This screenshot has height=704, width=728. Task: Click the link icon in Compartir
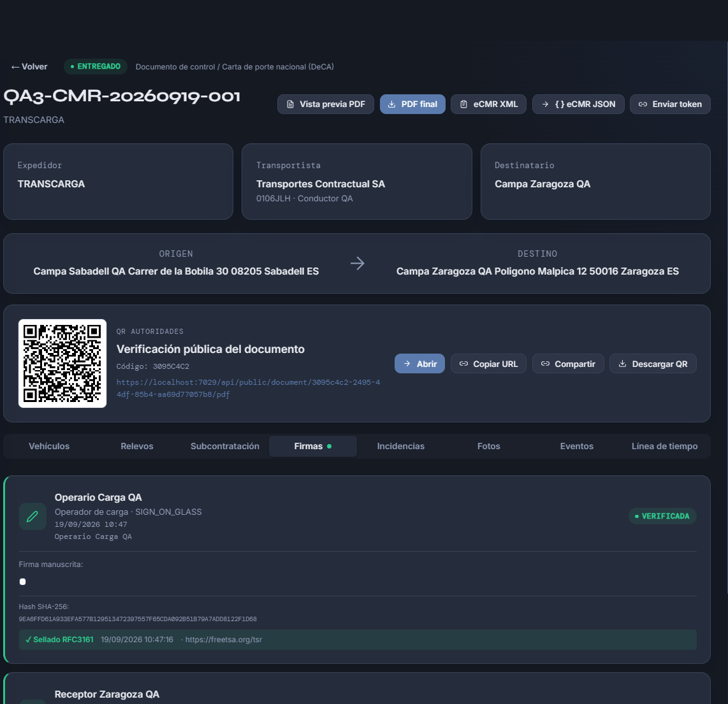(545, 364)
